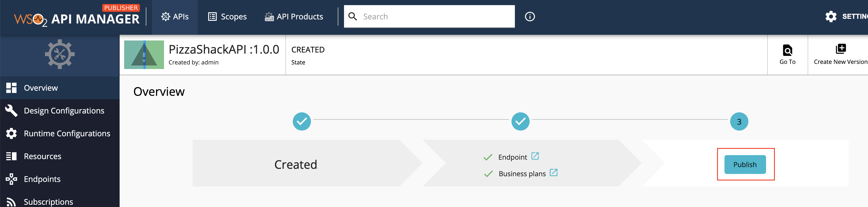Image resolution: width=868 pixels, height=207 pixels.
Task: Click the Overview panel icon in sidebar
Action: 11,88
